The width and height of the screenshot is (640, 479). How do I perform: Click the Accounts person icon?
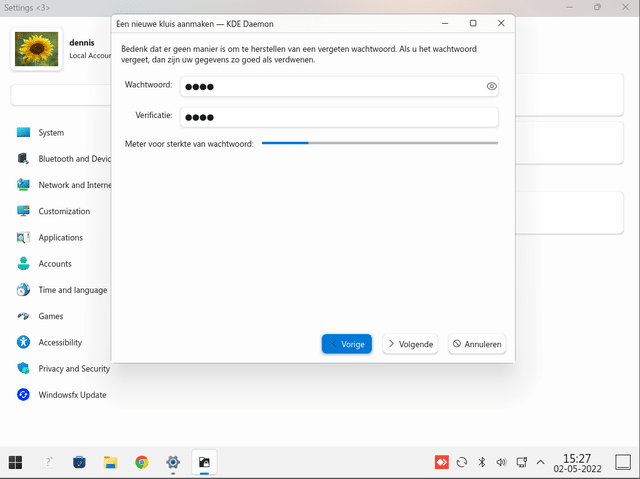23,263
